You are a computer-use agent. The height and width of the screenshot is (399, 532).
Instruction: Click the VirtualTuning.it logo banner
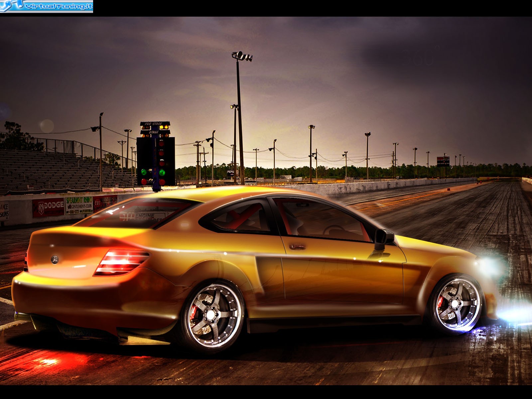pos(47,6)
